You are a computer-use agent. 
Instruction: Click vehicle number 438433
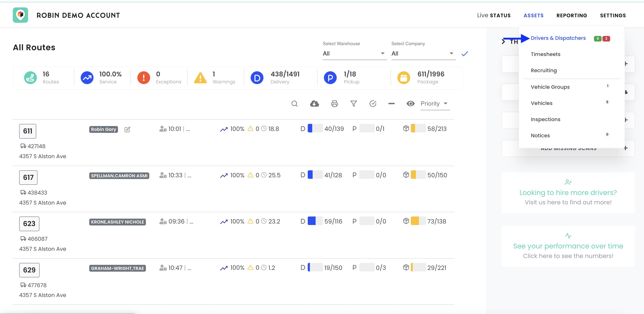pyautogui.click(x=37, y=192)
